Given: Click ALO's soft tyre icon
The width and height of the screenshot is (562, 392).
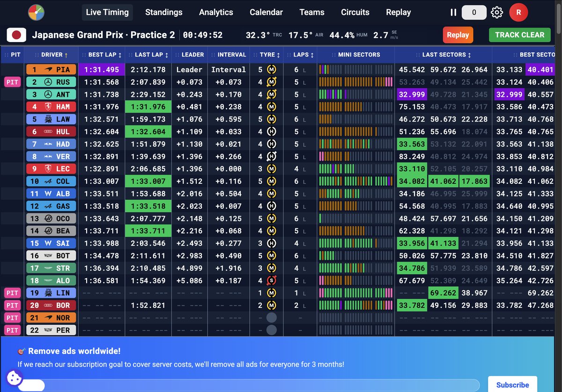Looking at the screenshot, I should coord(272,281).
